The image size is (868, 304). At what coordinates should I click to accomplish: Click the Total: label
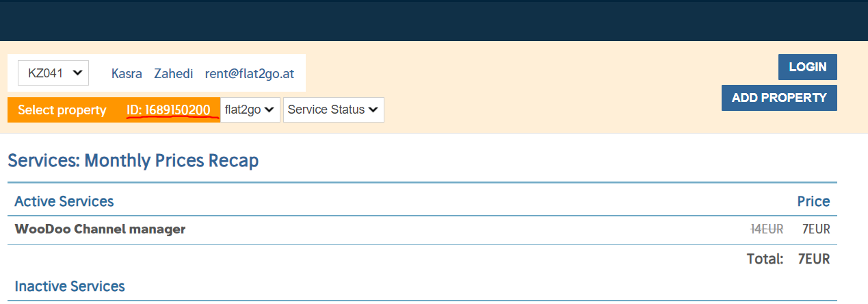click(765, 259)
